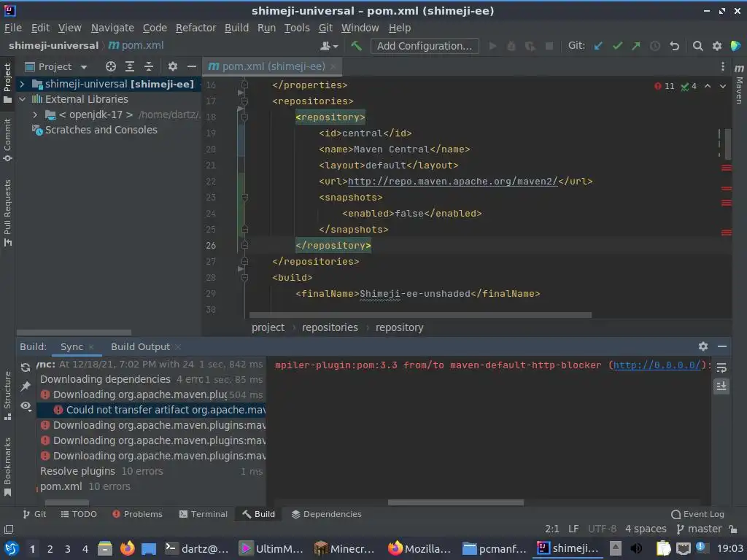Click the Reload sync icon in Build panel
The height and width of the screenshot is (560, 747).
[x=26, y=367]
